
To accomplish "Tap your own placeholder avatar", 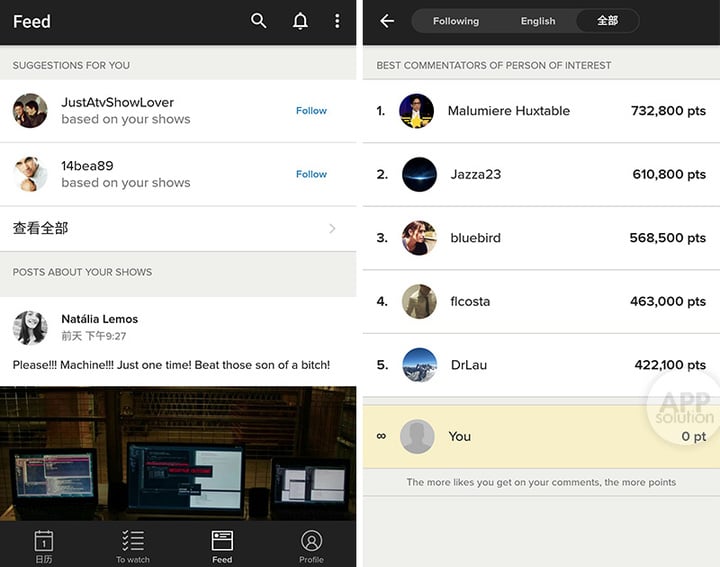I will 417,436.
